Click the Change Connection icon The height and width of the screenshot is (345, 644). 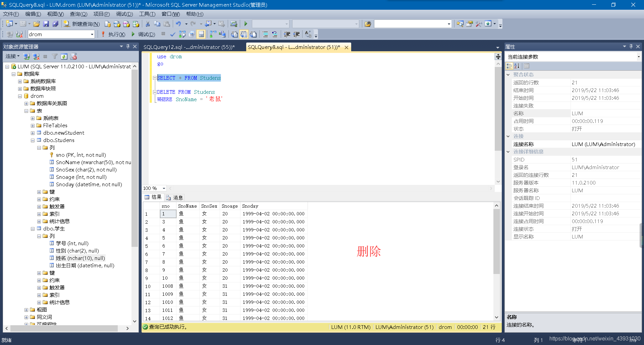(x=19, y=34)
